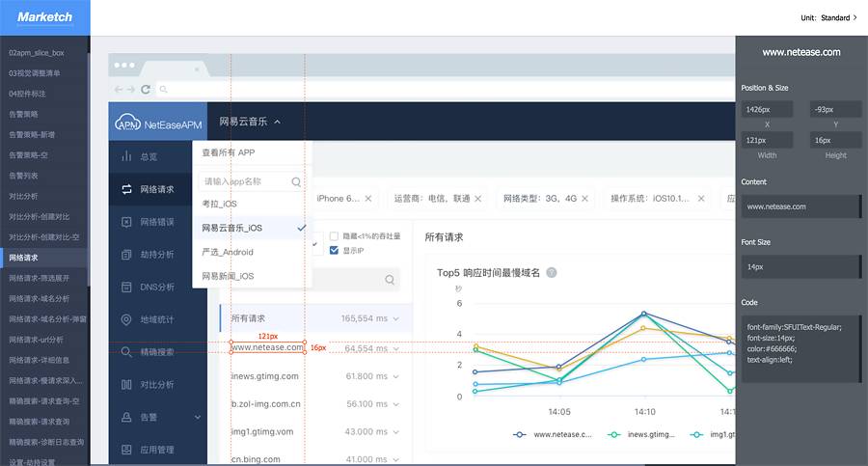Open 网络请求-域名分析 artboard
The image size is (868, 466).
coord(40,299)
